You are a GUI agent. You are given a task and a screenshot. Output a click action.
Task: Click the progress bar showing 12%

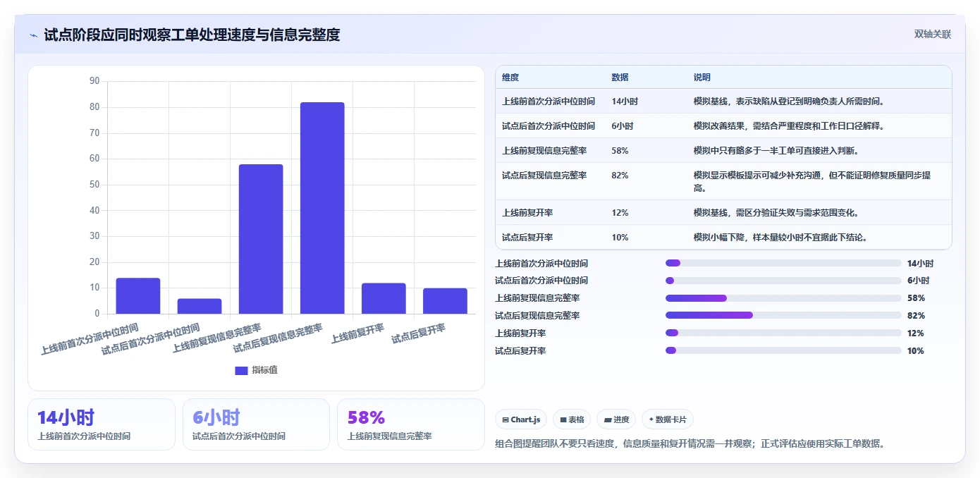coord(783,333)
